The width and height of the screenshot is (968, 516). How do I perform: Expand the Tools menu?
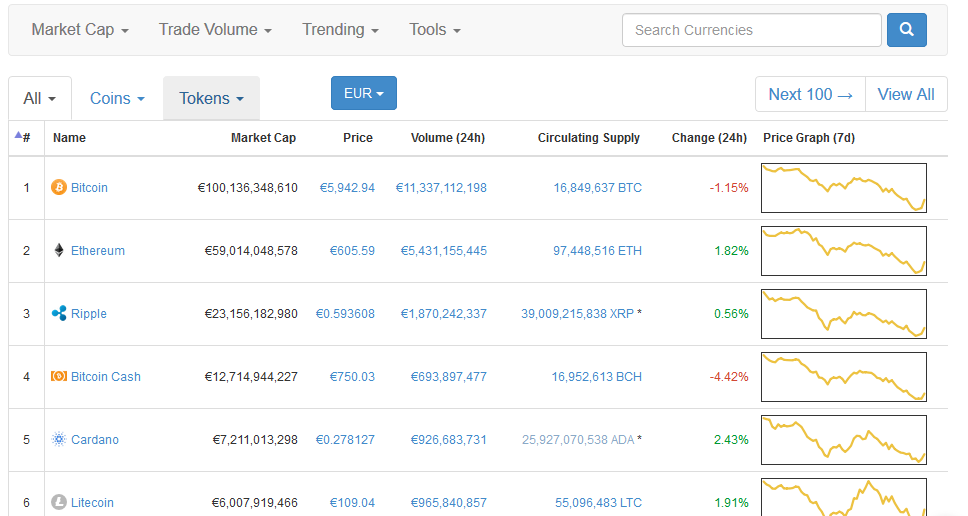point(435,30)
